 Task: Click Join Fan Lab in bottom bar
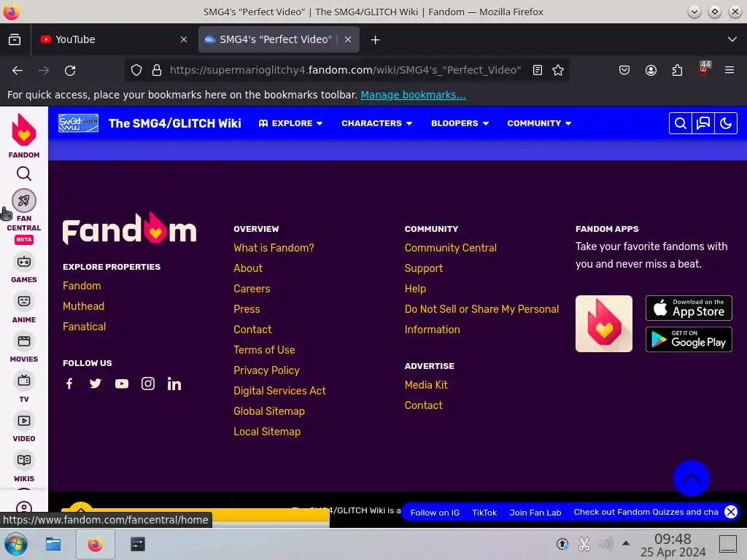[x=535, y=513]
